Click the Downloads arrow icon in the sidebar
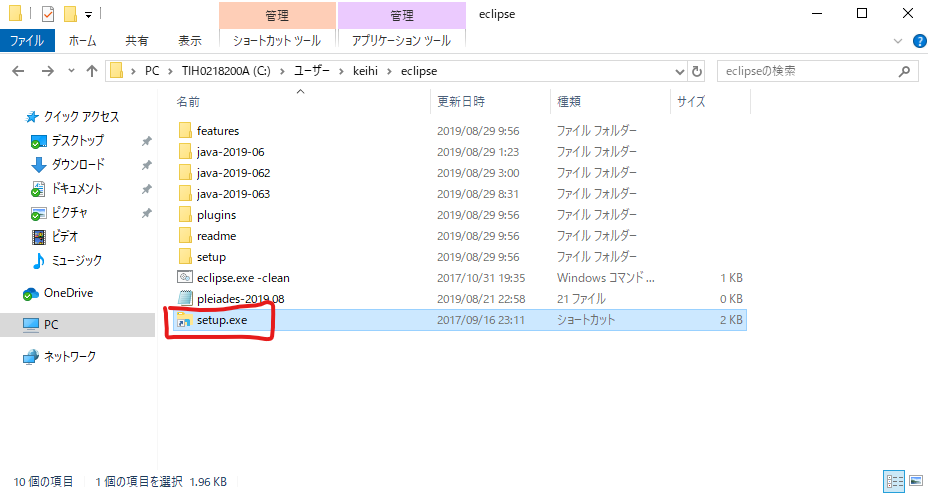928x493 pixels. pyautogui.click(x=38, y=165)
